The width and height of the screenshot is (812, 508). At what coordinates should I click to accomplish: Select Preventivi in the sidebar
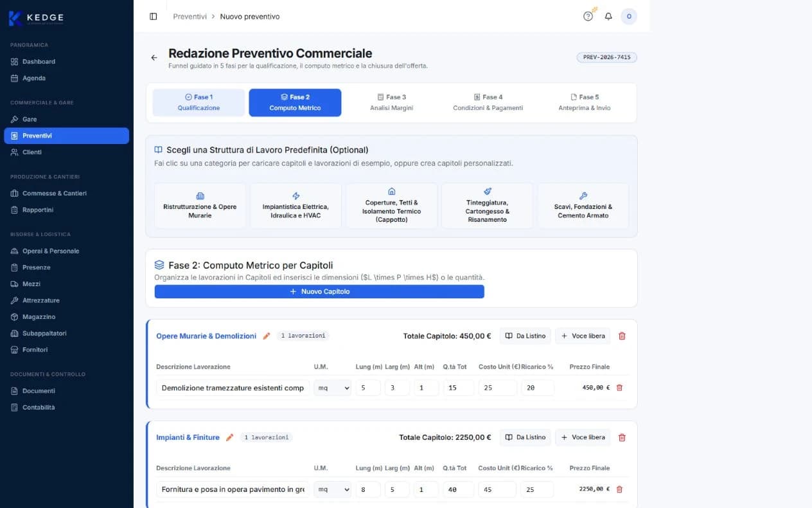coord(67,136)
